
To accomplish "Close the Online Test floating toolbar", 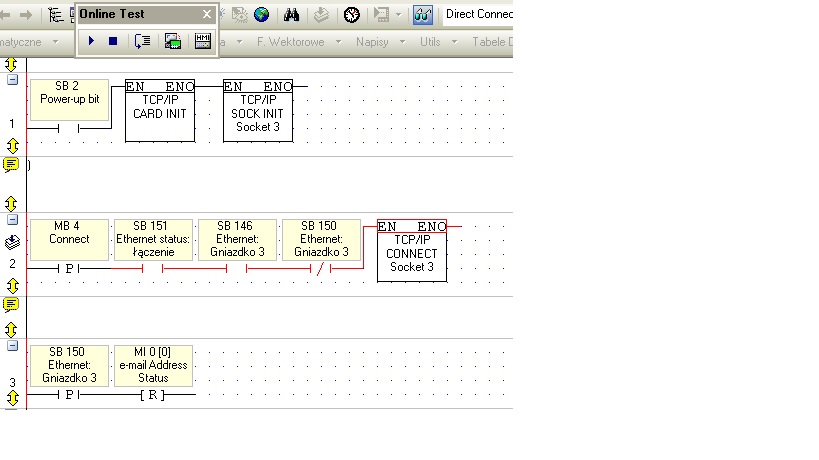I will pyautogui.click(x=207, y=14).
